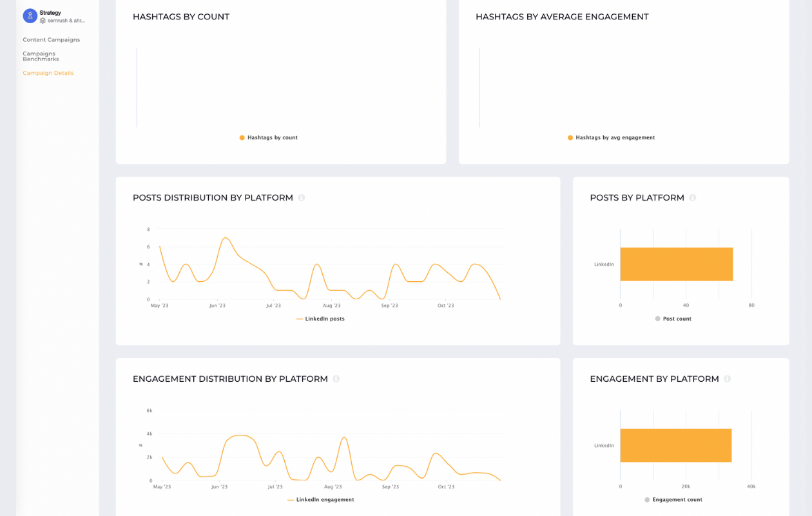This screenshot has height=516, width=812.
Task: Open Content Campaigns in sidebar
Action: point(52,40)
